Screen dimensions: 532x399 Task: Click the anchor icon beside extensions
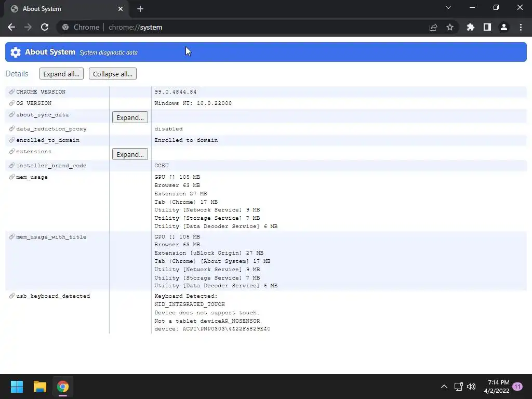(x=12, y=151)
